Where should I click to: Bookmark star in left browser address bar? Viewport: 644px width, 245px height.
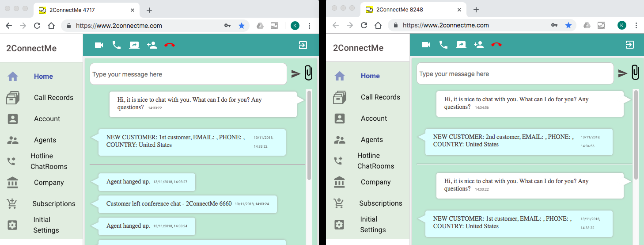click(x=242, y=26)
